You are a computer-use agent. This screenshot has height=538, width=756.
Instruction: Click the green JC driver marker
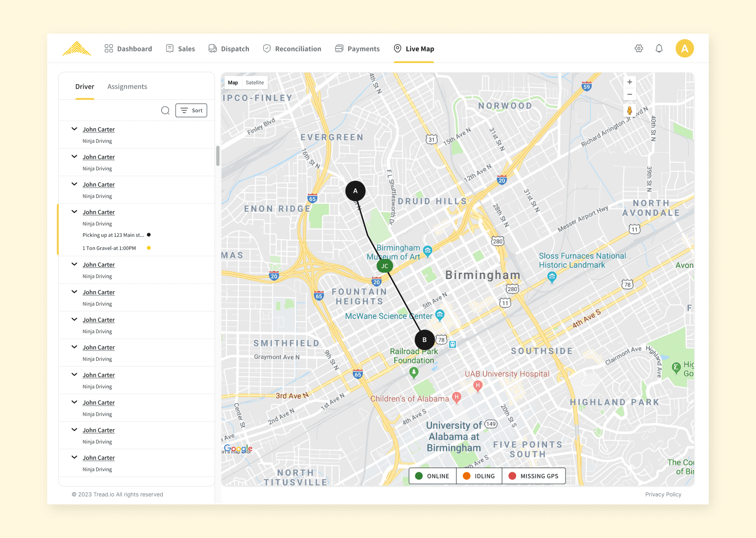[x=385, y=266]
